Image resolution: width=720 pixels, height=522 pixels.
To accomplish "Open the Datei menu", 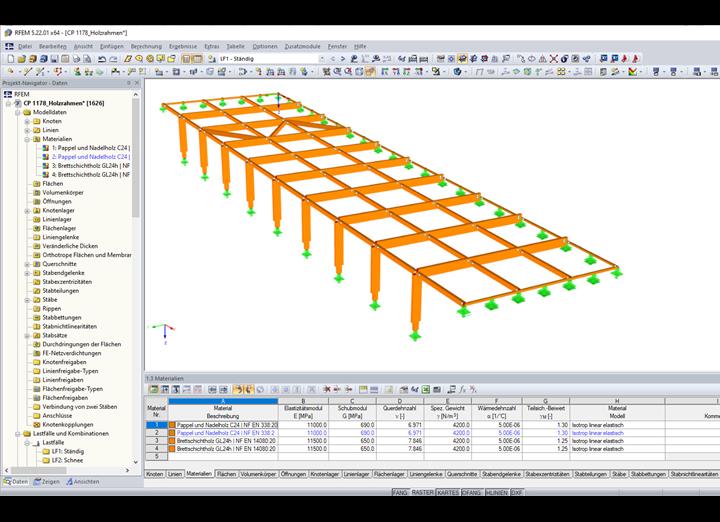I will 25,46.
